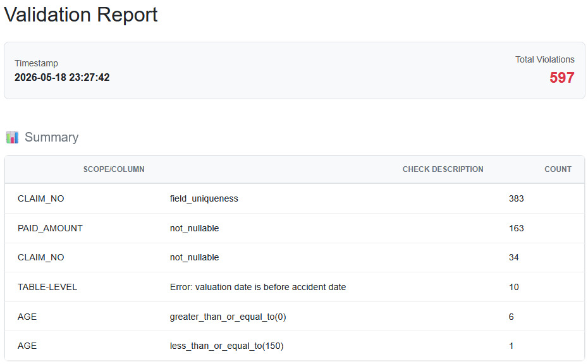588x364 pixels.
Task: Click the "field_uniqueness" check description
Action: pos(204,198)
